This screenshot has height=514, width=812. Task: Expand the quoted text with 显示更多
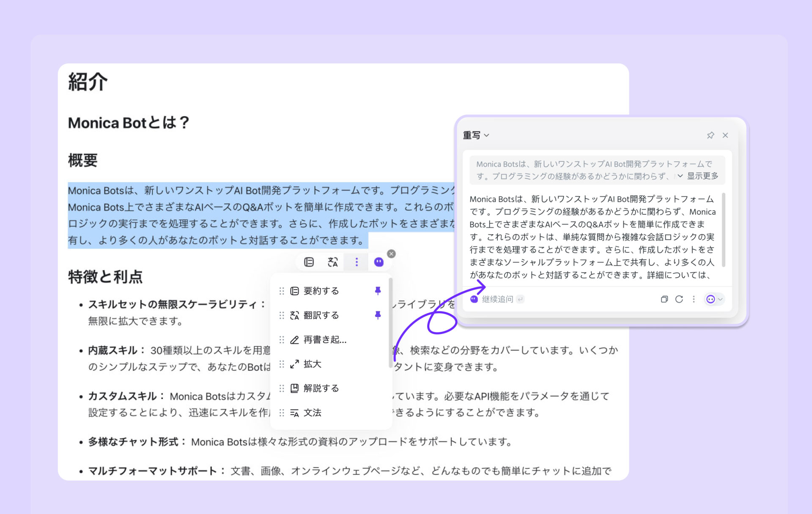coord(698,176)
